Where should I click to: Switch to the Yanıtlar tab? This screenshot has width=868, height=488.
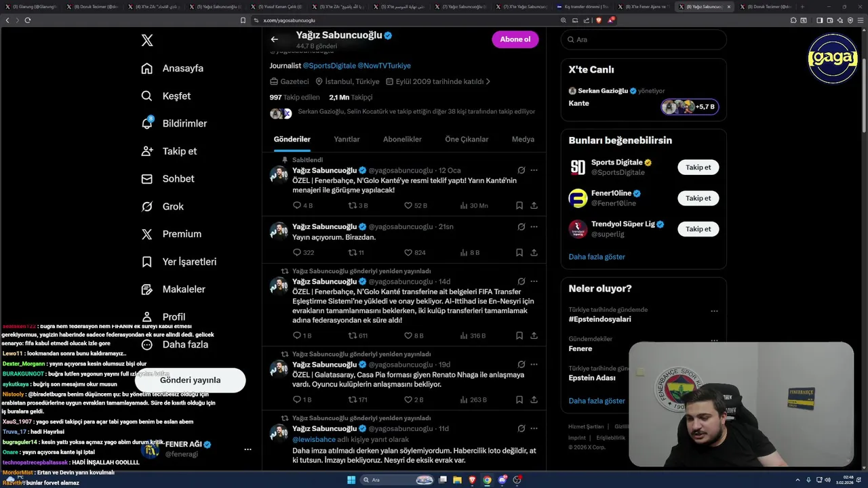(347, 139)
